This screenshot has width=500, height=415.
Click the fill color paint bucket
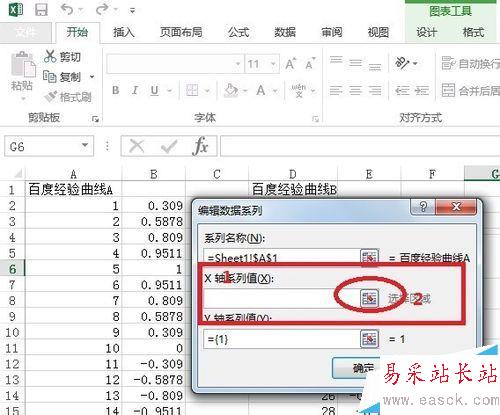tap(231, 90)
